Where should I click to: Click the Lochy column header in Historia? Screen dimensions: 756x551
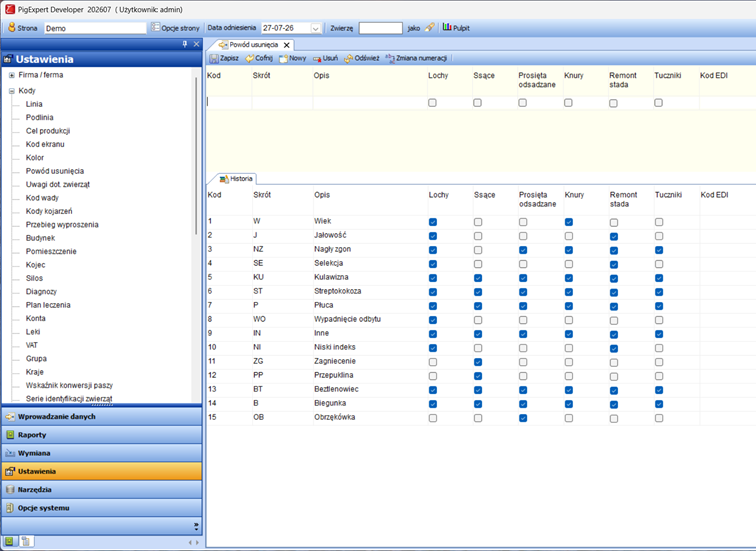(x=439, y=195)
